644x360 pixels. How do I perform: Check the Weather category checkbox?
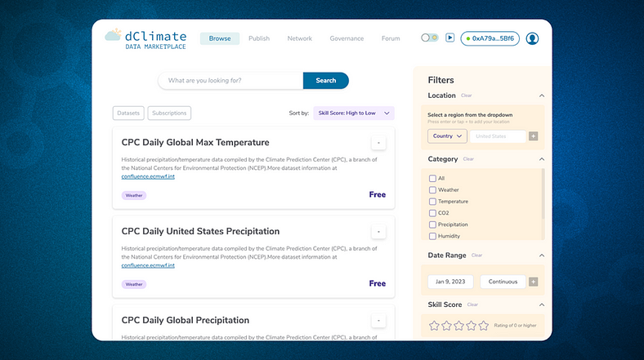[432, 190]
